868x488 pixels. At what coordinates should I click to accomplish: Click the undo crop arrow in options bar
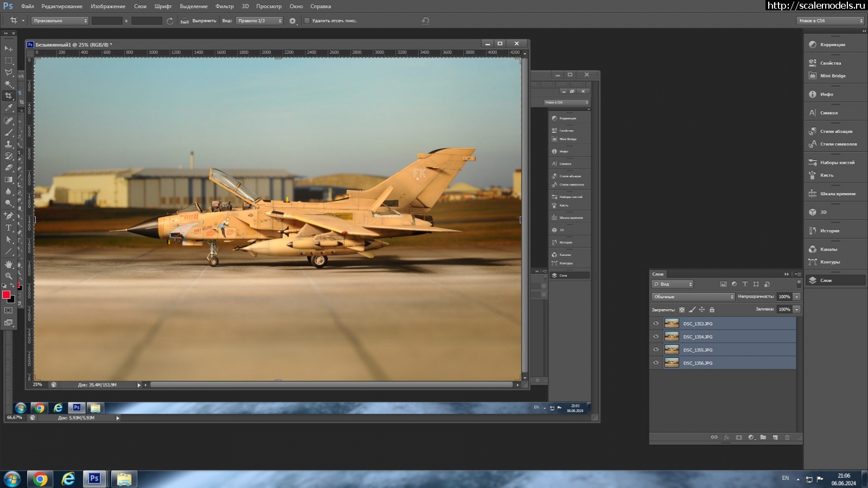coord(425,21)
